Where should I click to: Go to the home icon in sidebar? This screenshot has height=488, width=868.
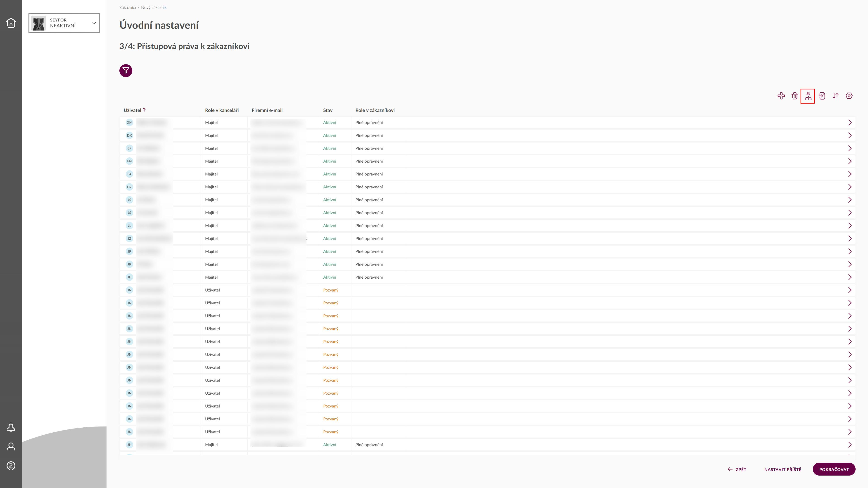[x=11, y=23]
